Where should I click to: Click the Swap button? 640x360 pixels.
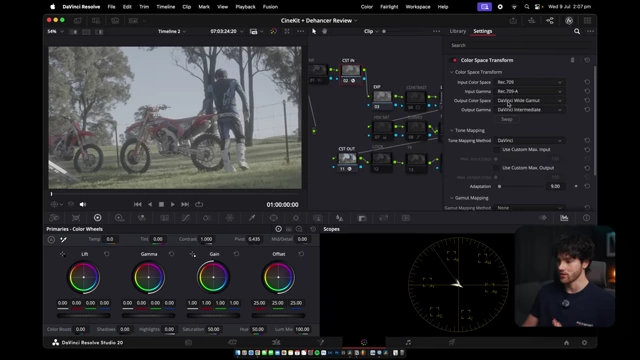507,119
